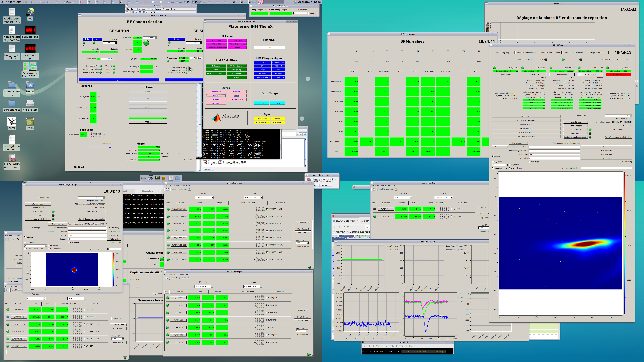Enable Log scale checkbox in IHM_SST

tap(493, 162)
